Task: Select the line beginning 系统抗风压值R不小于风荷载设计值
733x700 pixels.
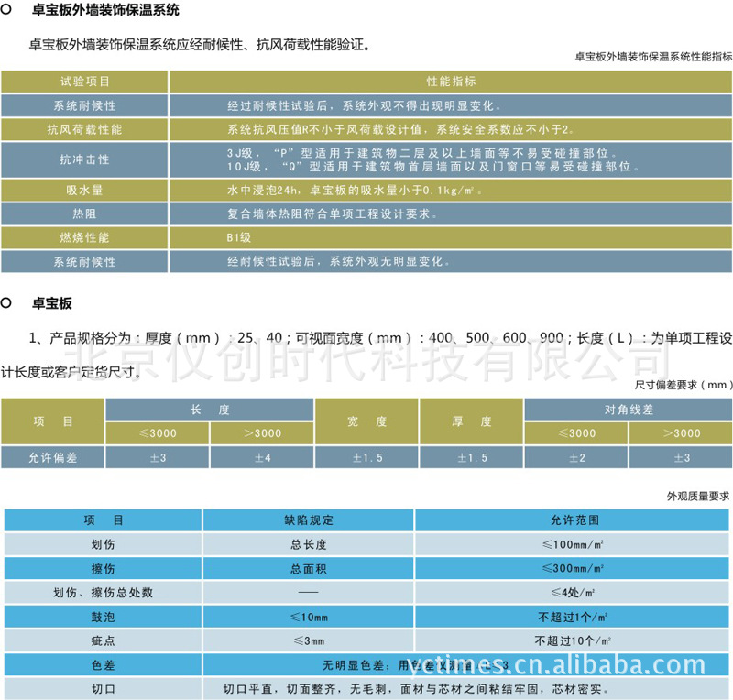Action: (x=400, y=129)
